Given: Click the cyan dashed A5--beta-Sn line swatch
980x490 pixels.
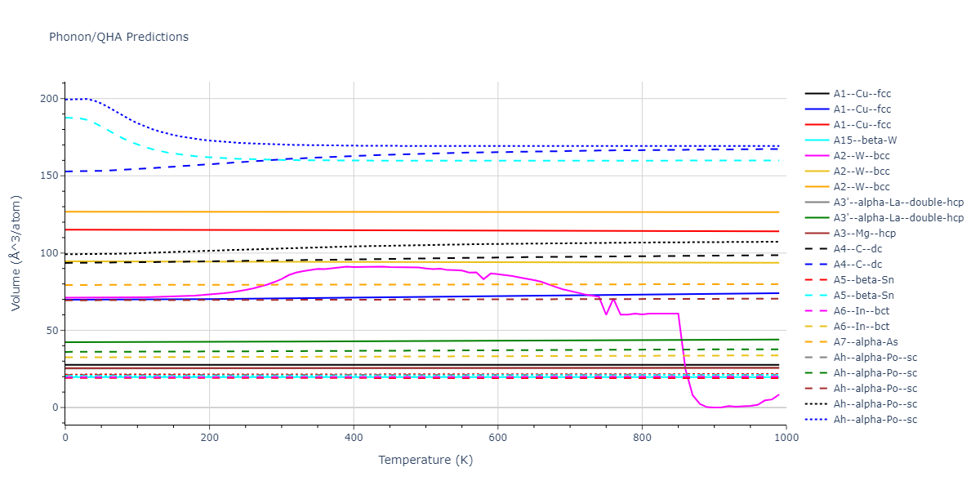Looking at the screenshot, I should tap(819, 296).
